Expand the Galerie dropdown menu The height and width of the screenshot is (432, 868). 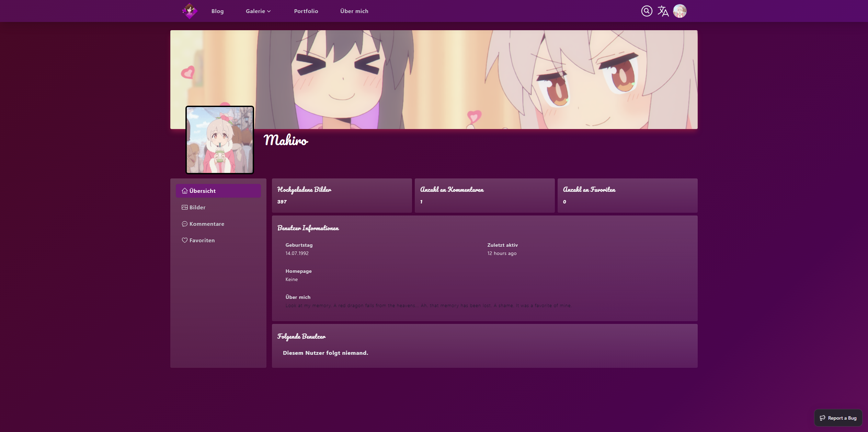(255, 11)
